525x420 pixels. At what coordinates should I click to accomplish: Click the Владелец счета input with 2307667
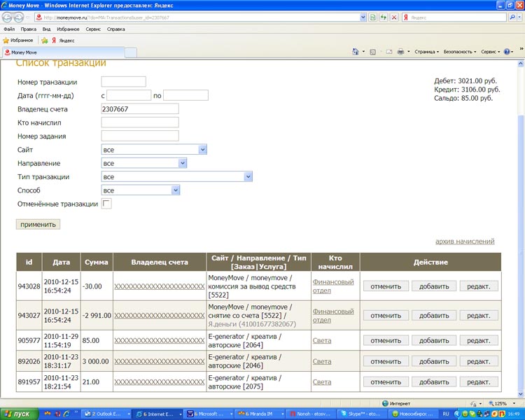(x=140, y=109)
